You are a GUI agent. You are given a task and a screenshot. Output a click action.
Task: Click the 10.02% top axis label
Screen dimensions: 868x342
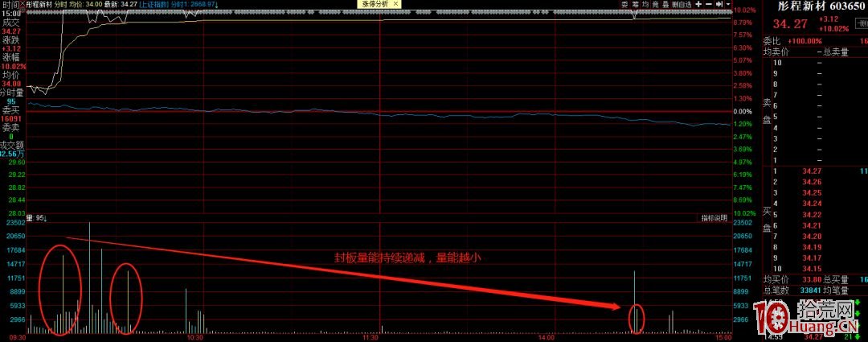coord(744,10)
